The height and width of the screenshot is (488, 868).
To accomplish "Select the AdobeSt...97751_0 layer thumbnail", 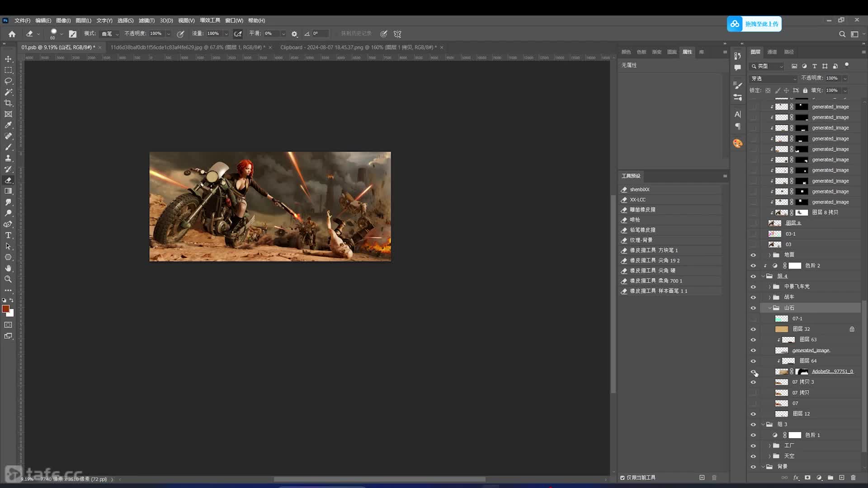I will 781,372.
